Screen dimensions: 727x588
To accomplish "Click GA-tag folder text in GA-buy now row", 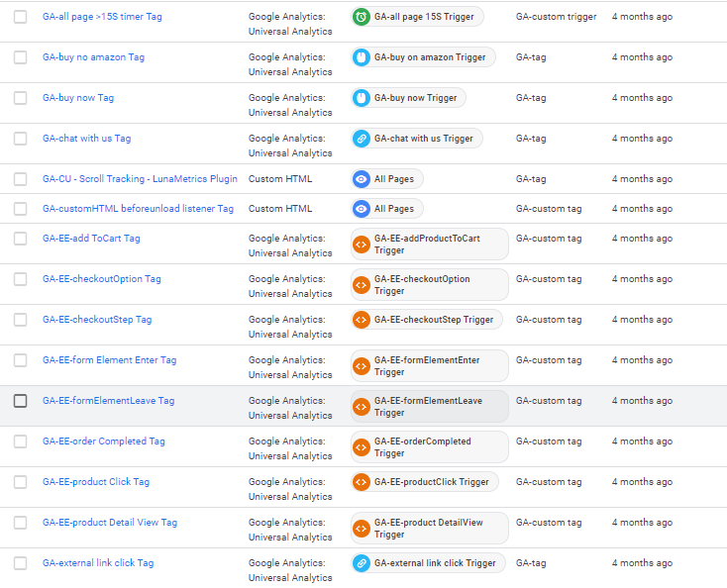I will 531,98.
